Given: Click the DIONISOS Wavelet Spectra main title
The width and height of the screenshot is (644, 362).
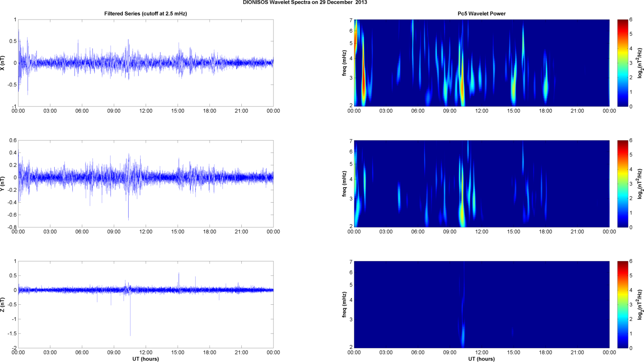Looking at the screenshot, I should pos(305,3).
